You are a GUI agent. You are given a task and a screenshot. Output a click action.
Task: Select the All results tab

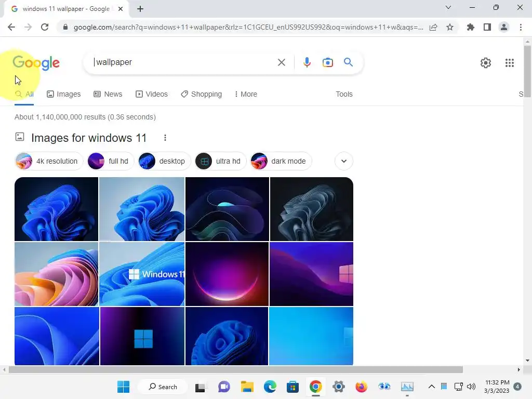click(24, 95)
